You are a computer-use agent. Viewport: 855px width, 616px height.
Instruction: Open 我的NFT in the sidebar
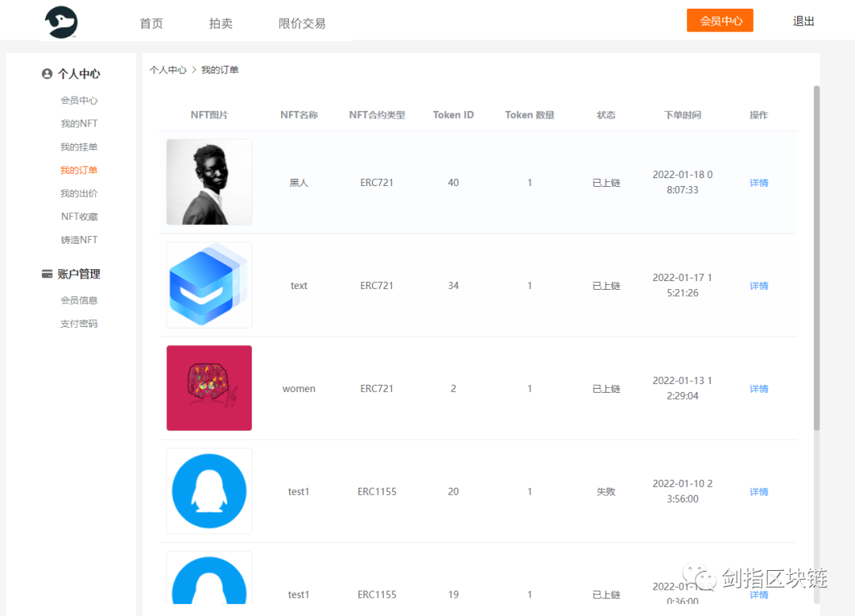(x=79, y=124)
